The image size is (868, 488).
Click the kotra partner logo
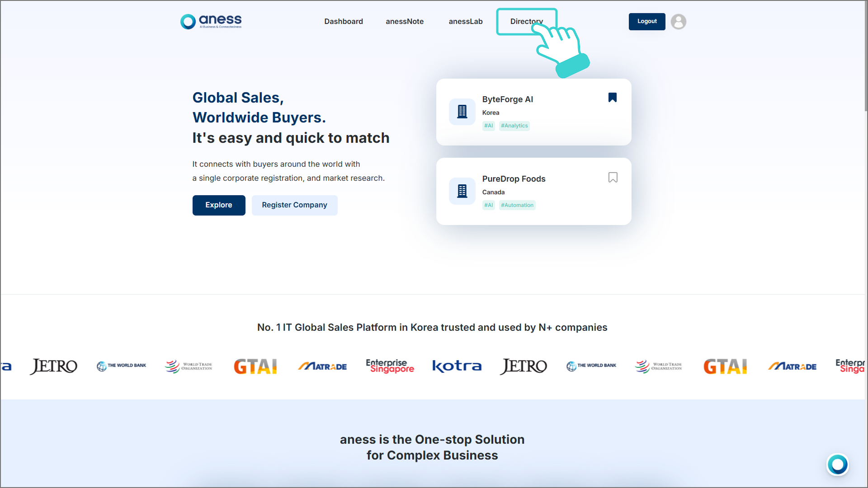pos(457,366)
